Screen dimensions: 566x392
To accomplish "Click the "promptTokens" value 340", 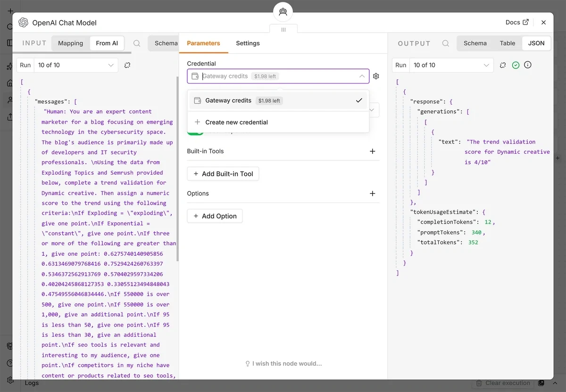I will point(476,232).
